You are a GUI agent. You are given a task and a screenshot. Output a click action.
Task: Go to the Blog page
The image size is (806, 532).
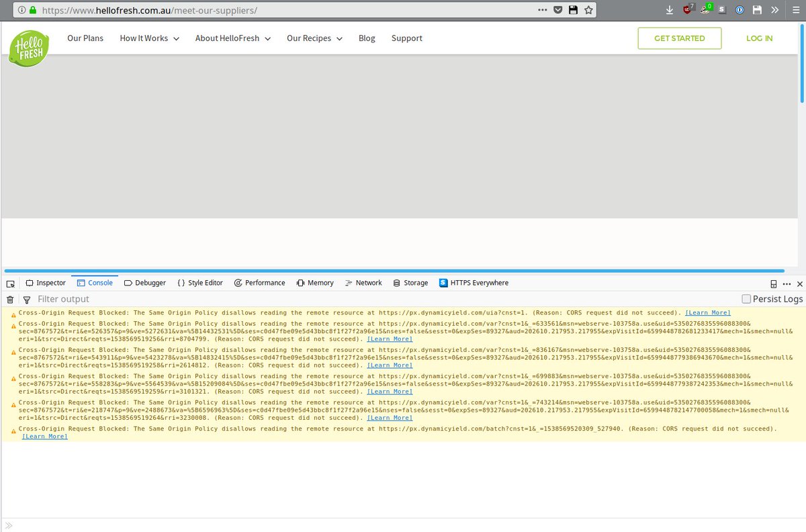(367, 38)
